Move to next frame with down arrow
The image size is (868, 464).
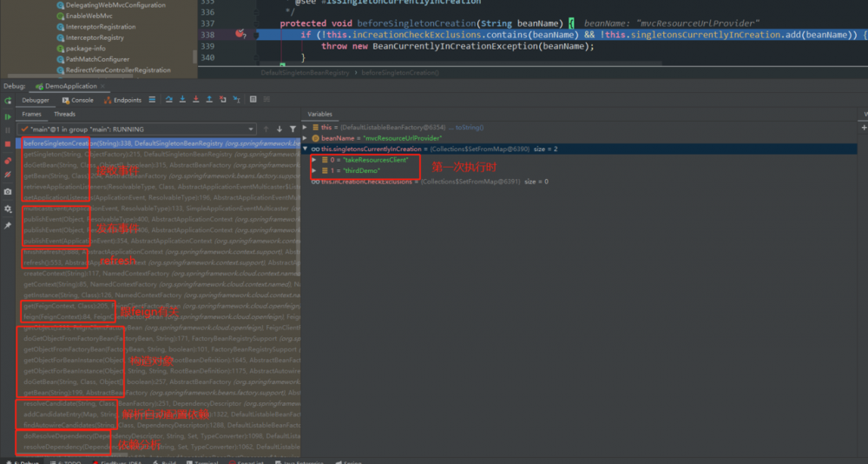279,129
